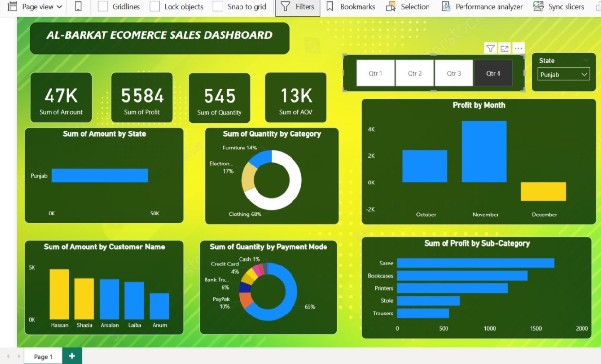601x364 pixels.
Task: Open the State dropdown showing Punjab
Action: 564,75
